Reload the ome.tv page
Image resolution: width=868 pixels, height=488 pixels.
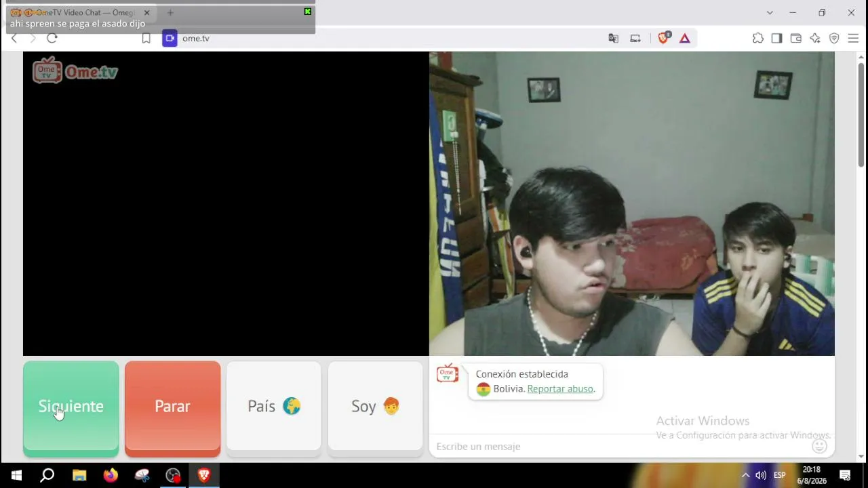(52, 39)
